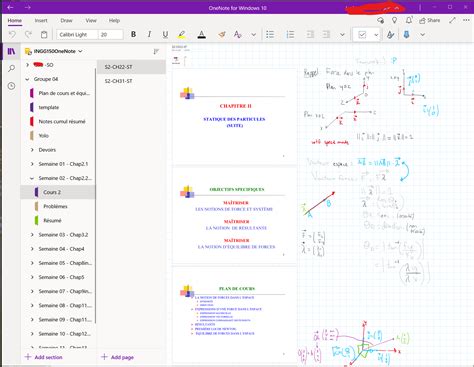This screenshot has width=474, height=367.
Task: Expand Semaine 01 - Chap2.1 group
Action: point(32,164)
